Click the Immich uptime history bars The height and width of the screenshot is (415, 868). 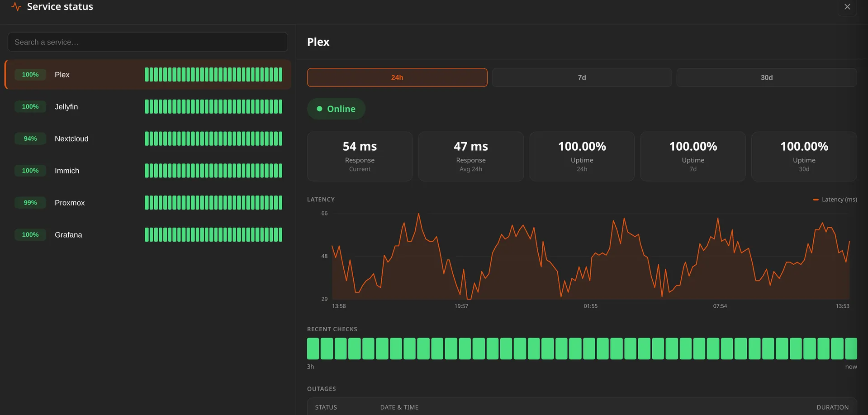tap(213, 171)
